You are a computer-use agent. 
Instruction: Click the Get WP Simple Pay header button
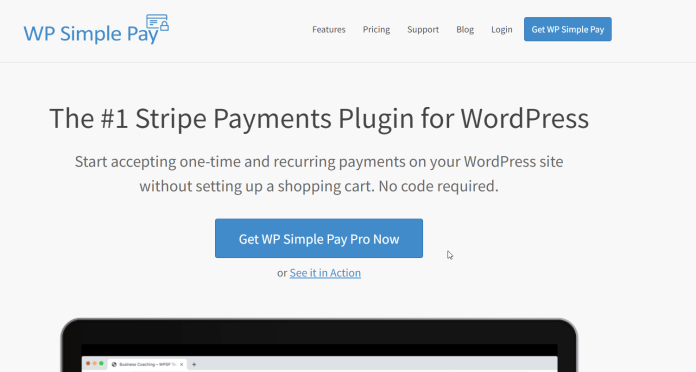568,29
